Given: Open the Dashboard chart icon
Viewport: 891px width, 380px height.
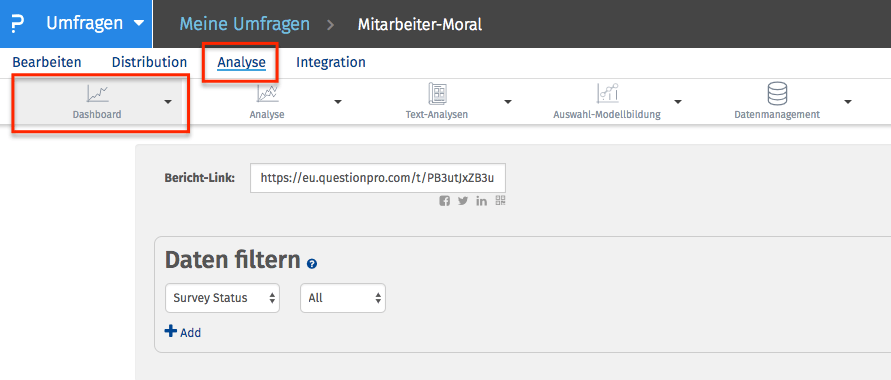Looking at the screenshot, I should (x=97, y=93).
